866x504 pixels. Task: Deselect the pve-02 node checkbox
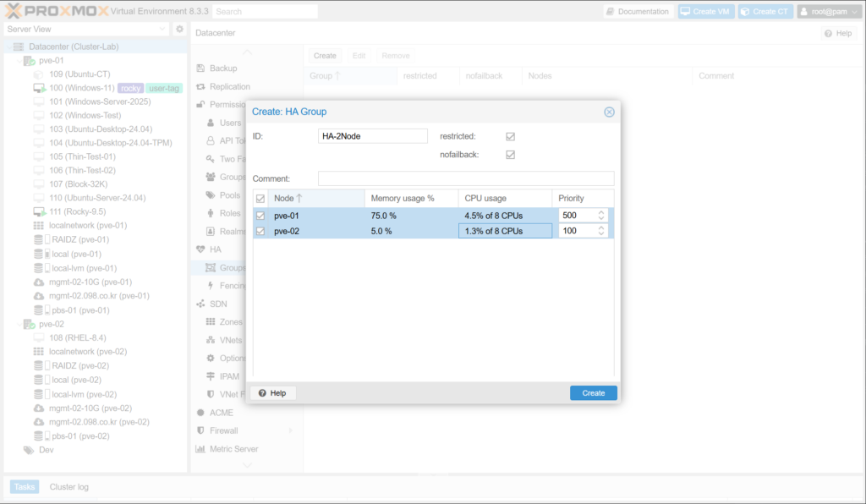pos(260,231)
